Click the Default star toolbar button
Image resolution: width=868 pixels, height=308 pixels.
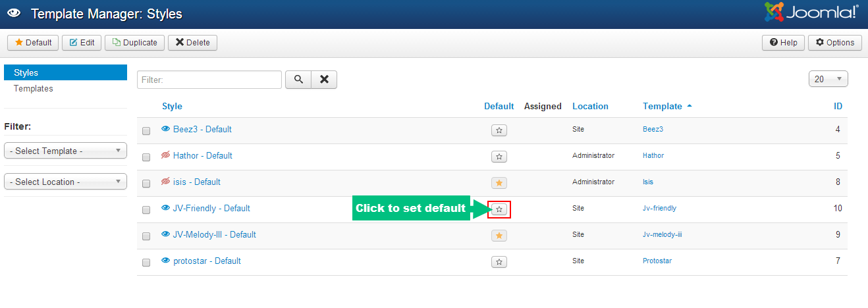[33, 43]
